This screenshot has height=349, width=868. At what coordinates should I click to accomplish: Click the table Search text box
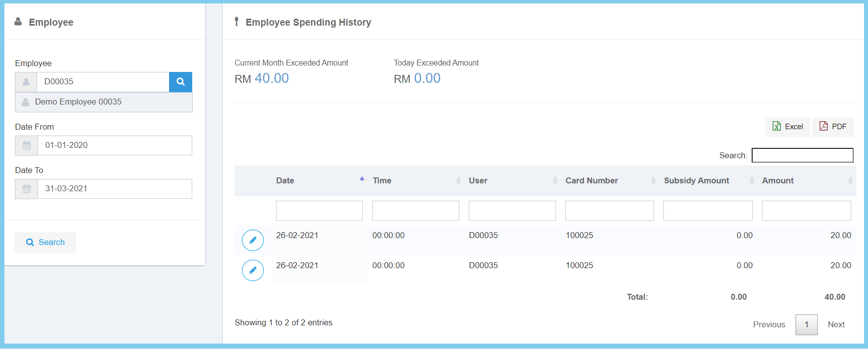click(x=802, y=155)
